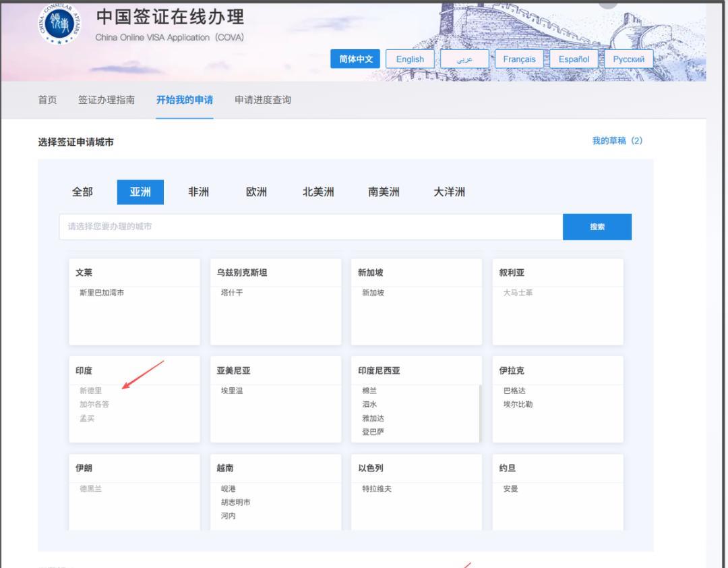Image resolution: width=728 pixels, height=568 pixels.
Task: Choose 登巴萨 under 印度尼西亚
Action: [x=373, y=432]
